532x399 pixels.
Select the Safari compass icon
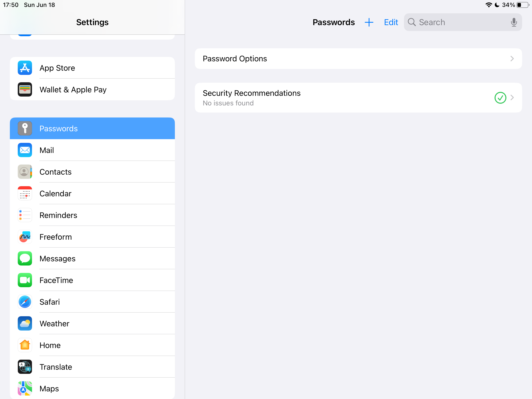point(25,302)
